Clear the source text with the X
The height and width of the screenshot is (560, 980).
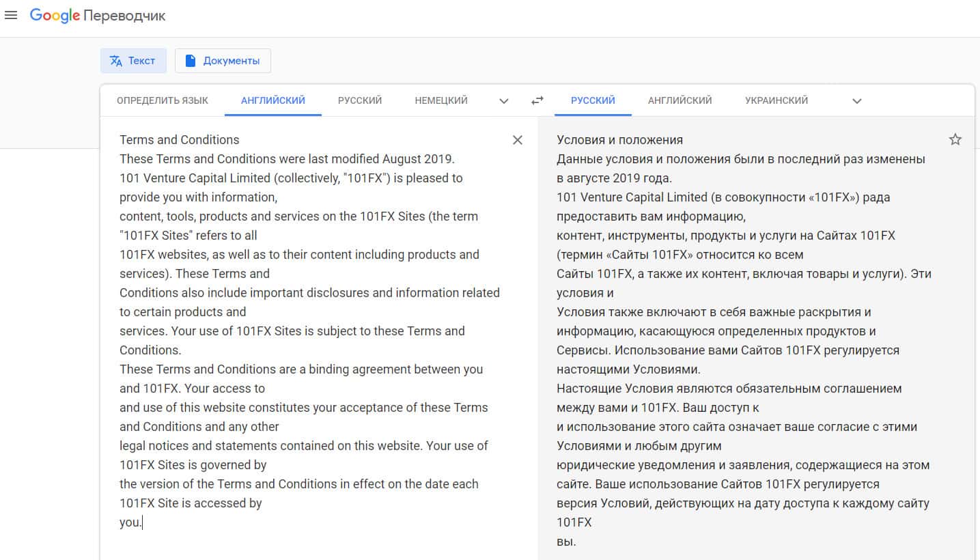click(x=518, y=140)
